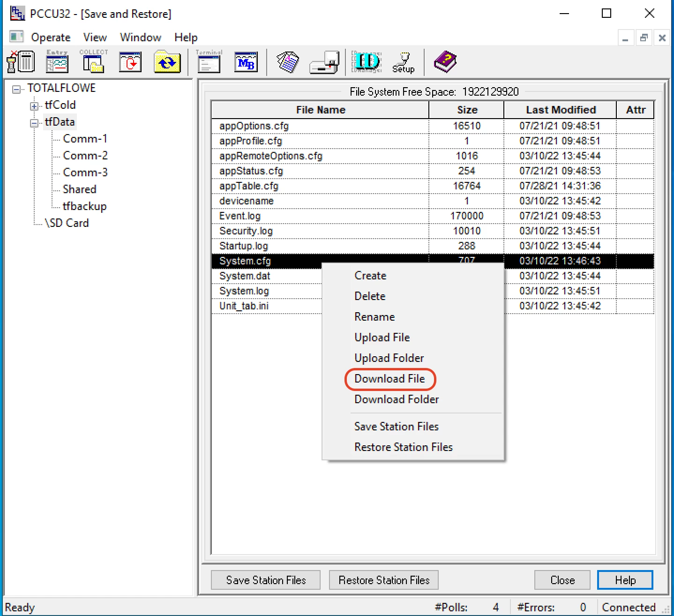
Task: Launch the 32-Bit Loader Setup icon
Action: 403,62
